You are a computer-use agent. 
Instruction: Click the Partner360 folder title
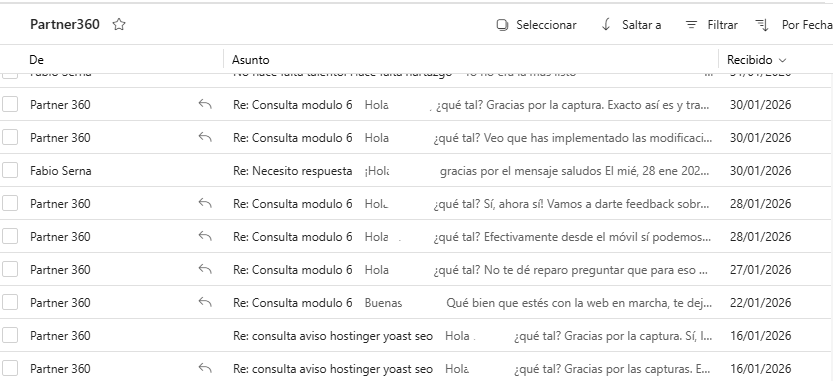pyautogui.click(x=65, y=24)
